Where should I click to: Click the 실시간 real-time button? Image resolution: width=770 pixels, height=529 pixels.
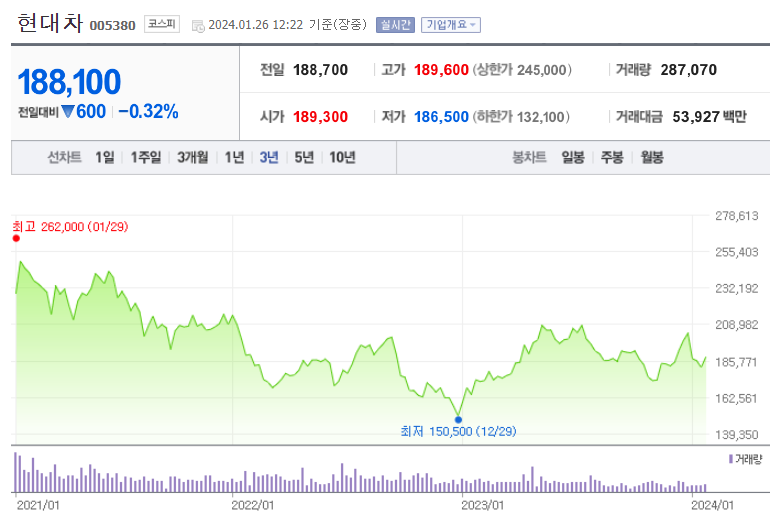395,25
